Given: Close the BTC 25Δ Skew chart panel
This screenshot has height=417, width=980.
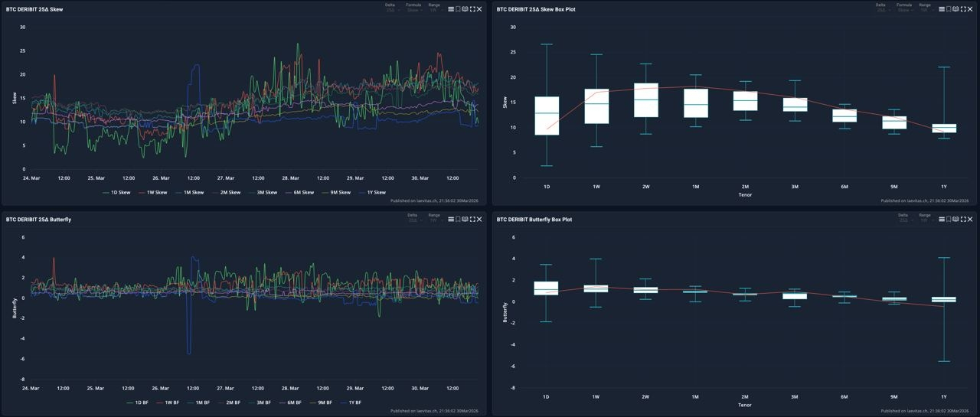Looking at the screenshot, I should click(479, 9).
